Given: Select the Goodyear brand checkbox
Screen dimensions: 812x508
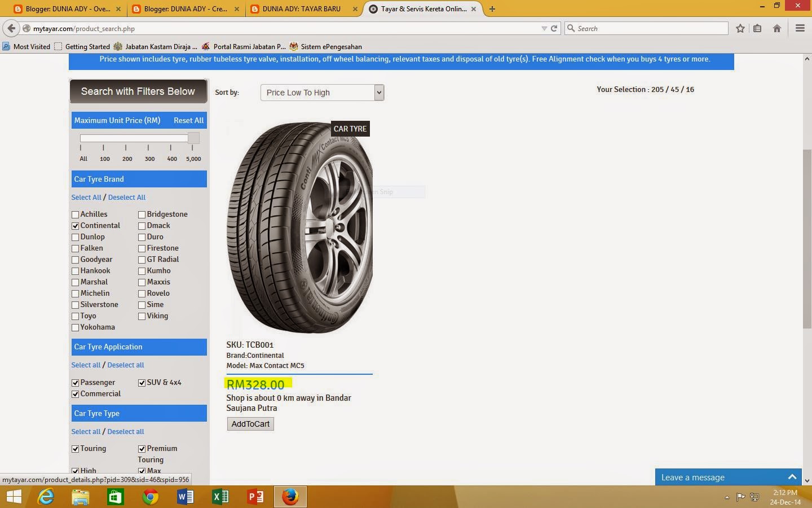Looking at the screenshot, I should (75, 260).
